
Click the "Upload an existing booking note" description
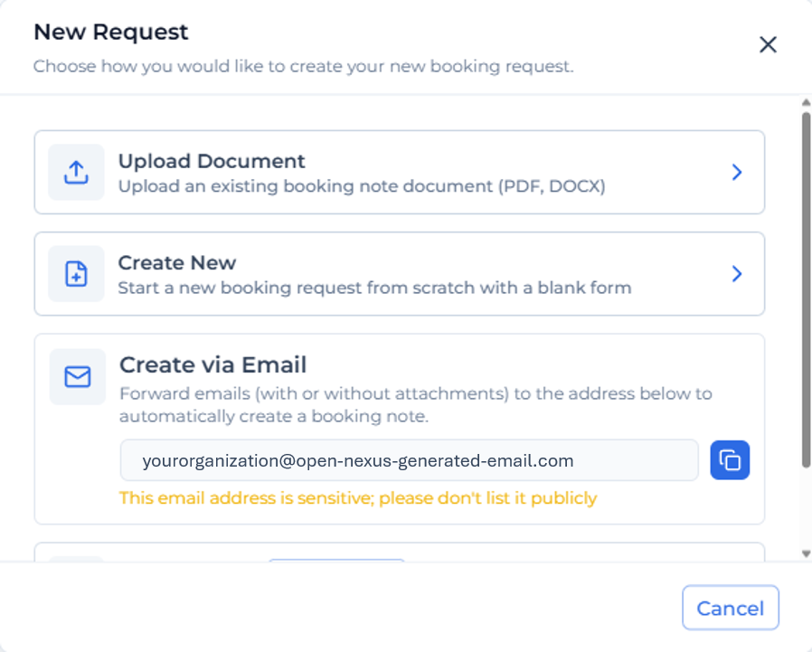click(362, 186)
